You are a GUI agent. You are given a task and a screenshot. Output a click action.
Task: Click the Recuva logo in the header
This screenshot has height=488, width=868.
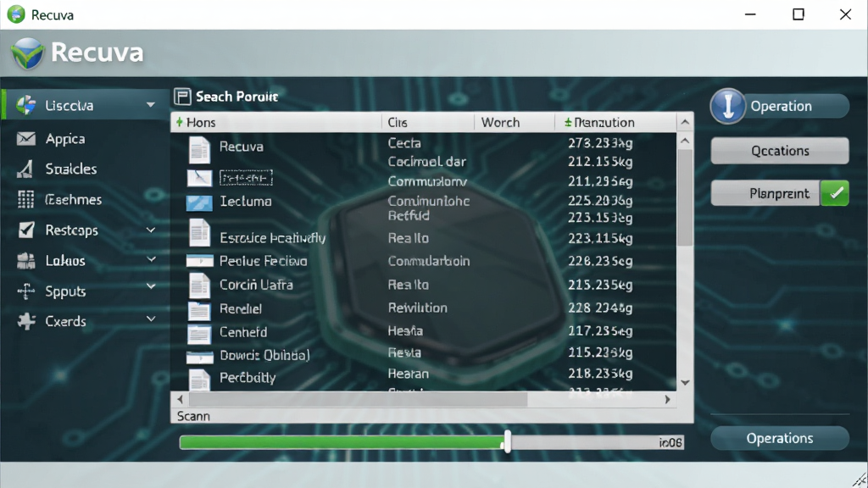(27, 53)
